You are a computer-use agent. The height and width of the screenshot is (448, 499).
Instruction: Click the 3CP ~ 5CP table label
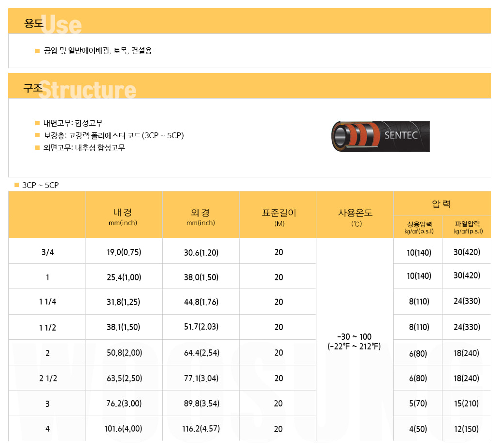(41, 185)
